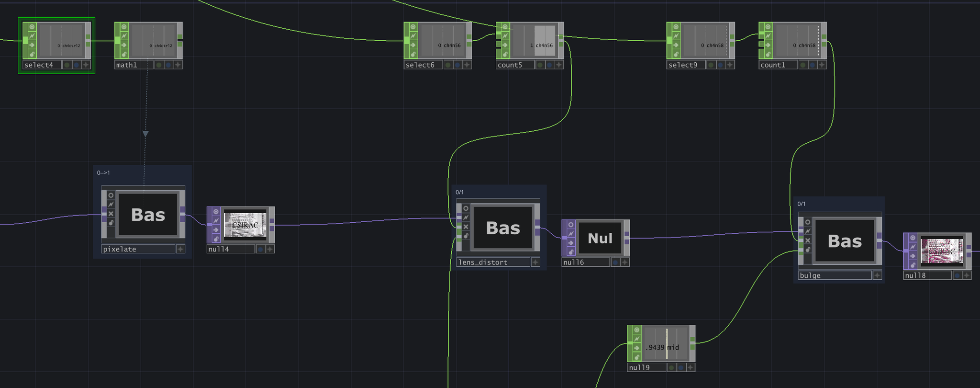Toggle the viewer active flag on select4
This screenshot has width=980, height=388.
tap(32, 27)
